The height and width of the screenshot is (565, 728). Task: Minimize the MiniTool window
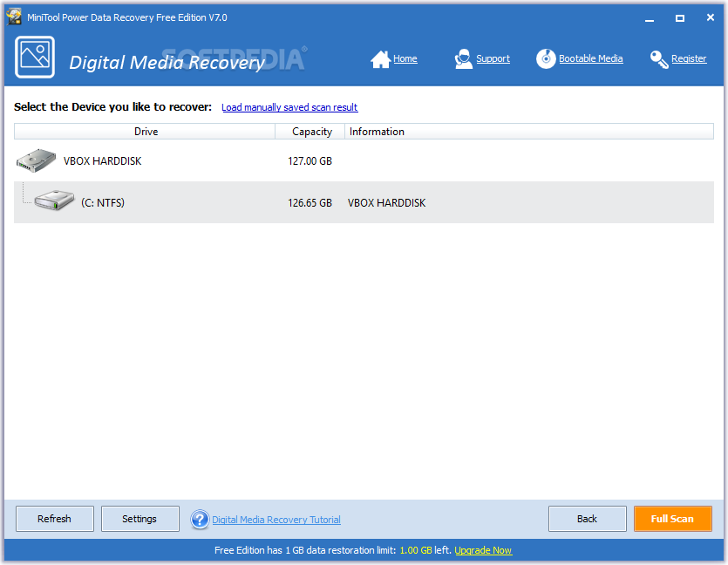[x=650, y=18]
